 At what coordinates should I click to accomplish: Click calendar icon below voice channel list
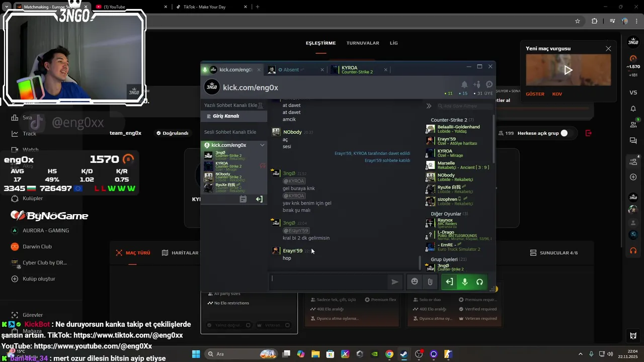coord(243,199)
